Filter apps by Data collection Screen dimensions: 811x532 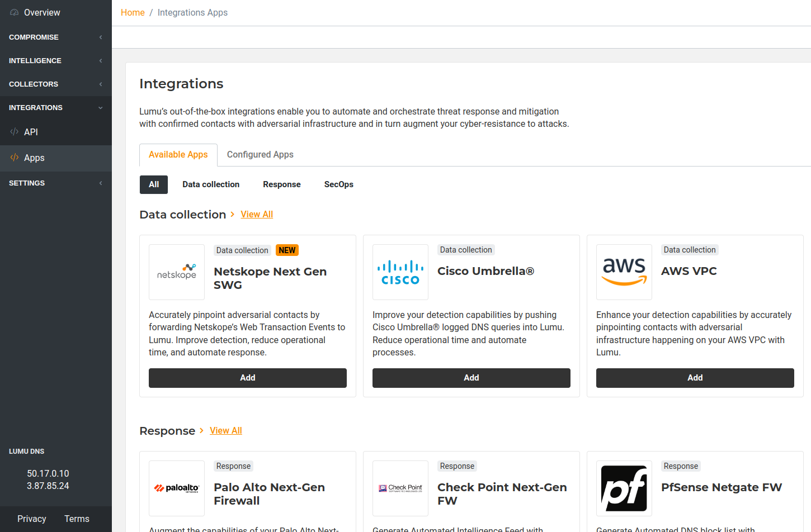tap(211, 184)
